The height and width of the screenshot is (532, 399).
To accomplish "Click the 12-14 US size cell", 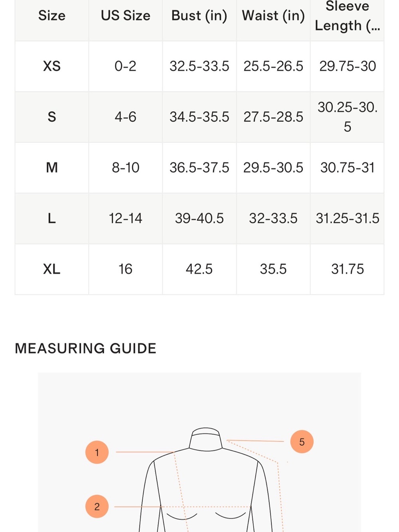I will pyautogui.click(x=126, y=218).
